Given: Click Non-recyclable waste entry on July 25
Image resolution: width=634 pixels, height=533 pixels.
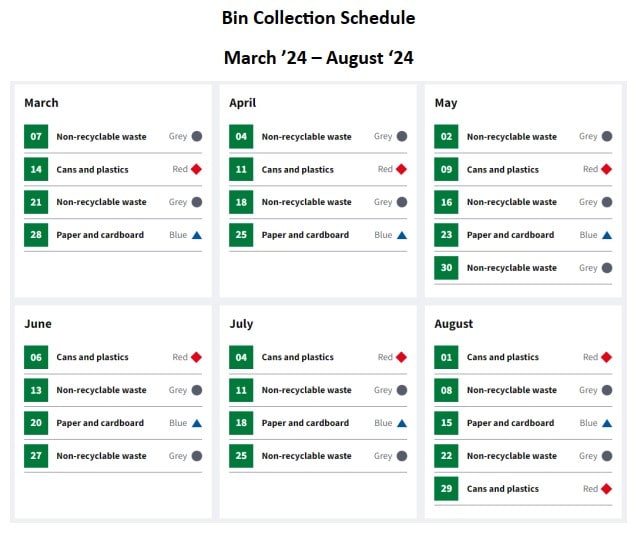Looking at the screenshot, I should (306, 456).
